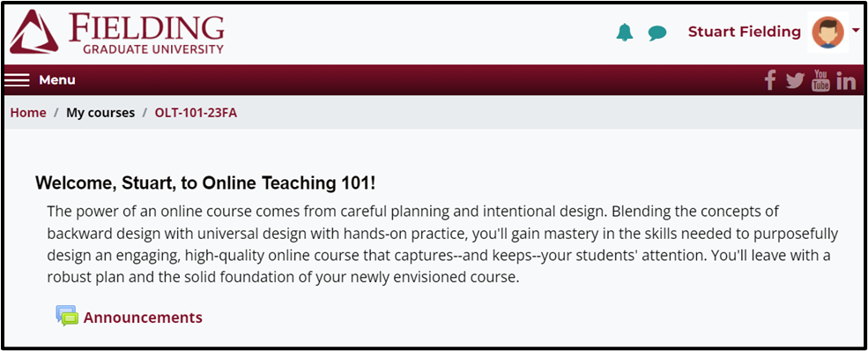
Task: Open the Stuart Fielding user name menu
Action: (x=744, y=32)
